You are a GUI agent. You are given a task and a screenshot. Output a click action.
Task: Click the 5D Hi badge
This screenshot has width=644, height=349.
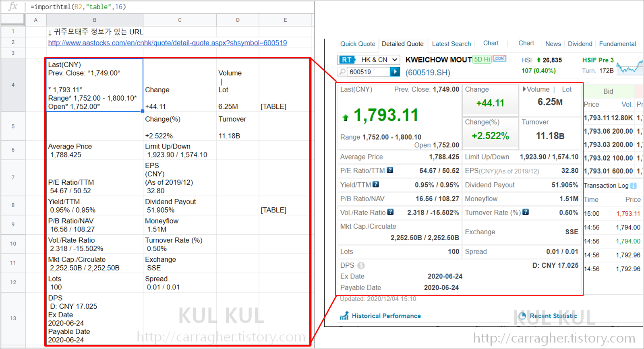[482, 59]
